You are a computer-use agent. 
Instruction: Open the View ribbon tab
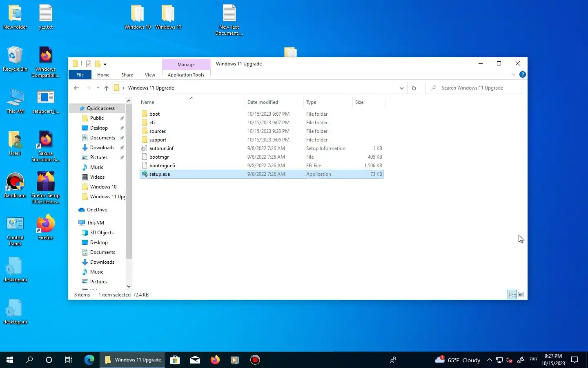150,75
